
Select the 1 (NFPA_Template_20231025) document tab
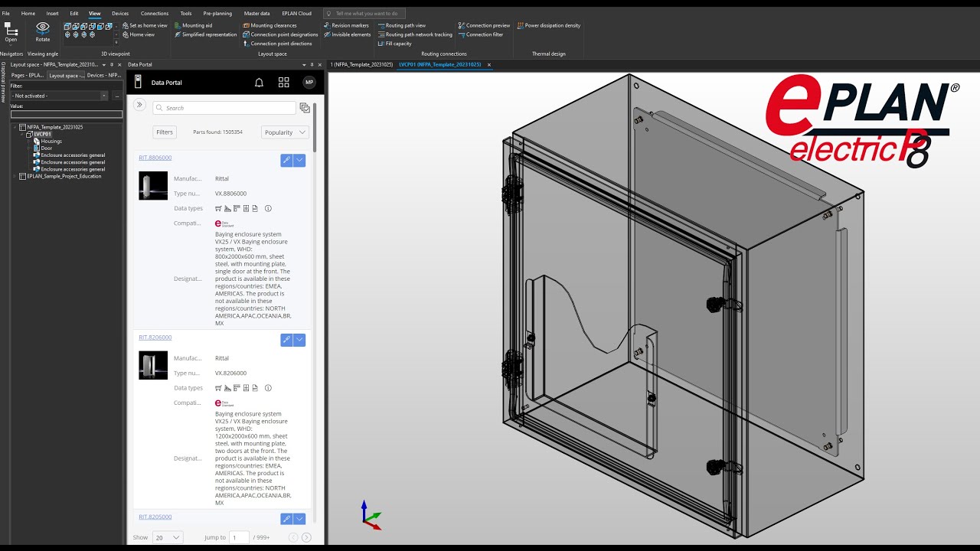[x=361, y=64]
